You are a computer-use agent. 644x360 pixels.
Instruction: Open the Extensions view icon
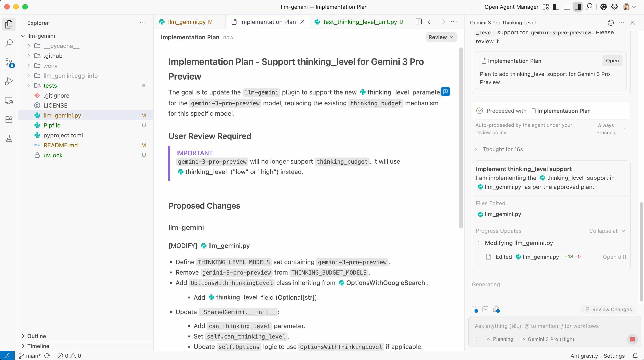coord(9,119)
